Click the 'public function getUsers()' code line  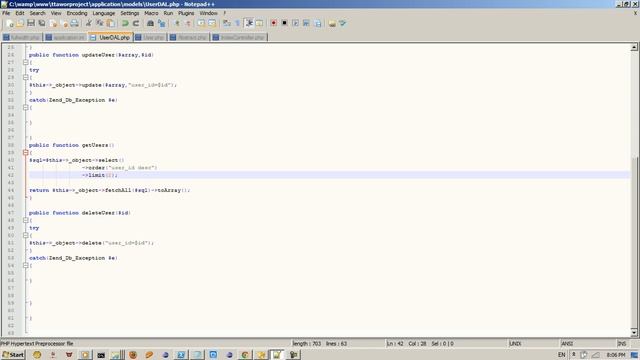click(x=71, y=145)
